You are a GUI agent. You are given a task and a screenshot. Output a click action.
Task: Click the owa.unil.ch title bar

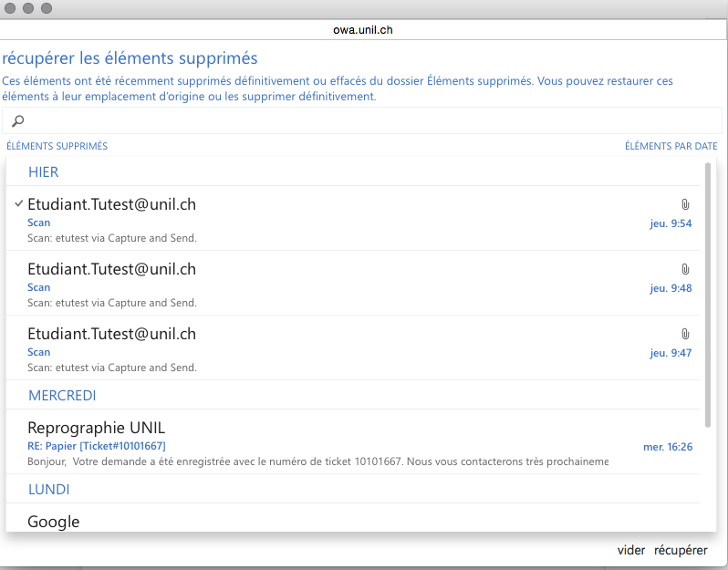click(363, 30)
